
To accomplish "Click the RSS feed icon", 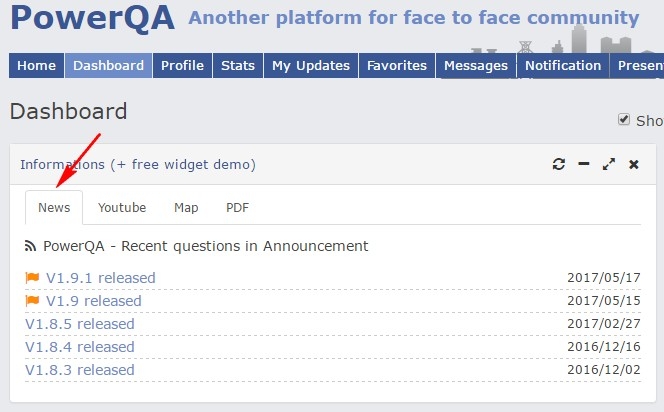I will 31,246.
